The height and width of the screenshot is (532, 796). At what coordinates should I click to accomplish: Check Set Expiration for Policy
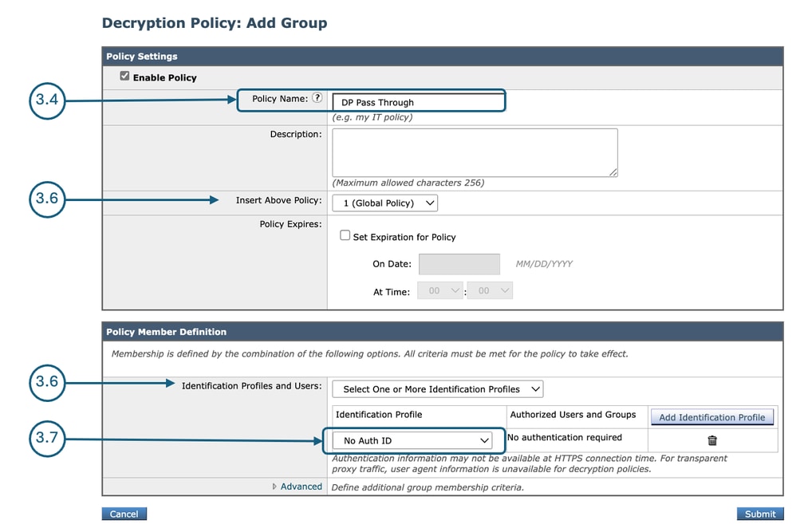pos(345,236)
